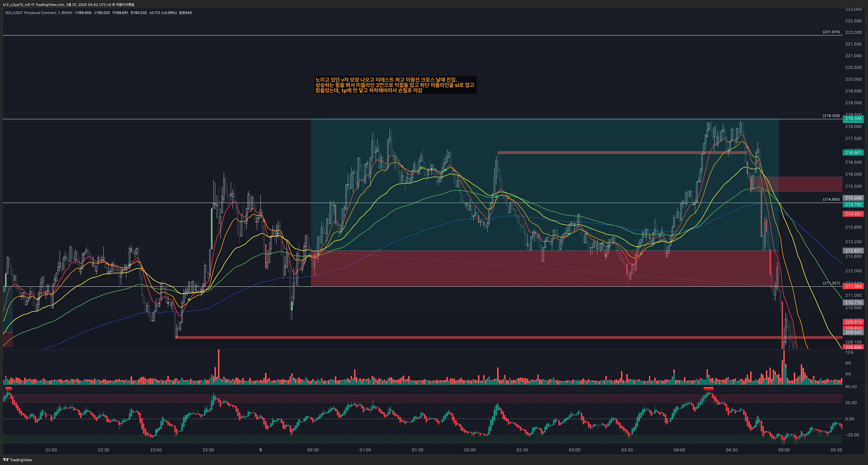Click the 04:30 time axis label
This screenshot has width=868, height=465.
coord(732,450)
